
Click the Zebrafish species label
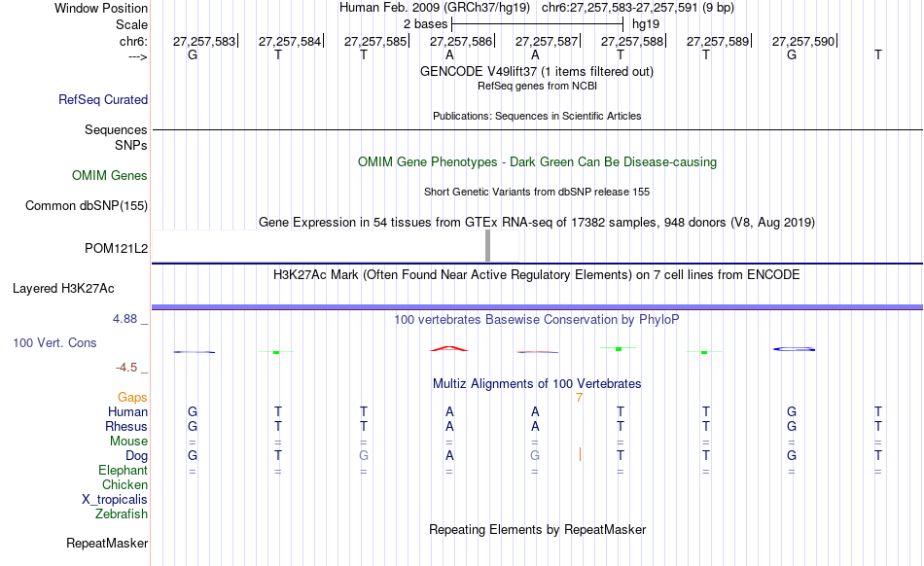[x=122, y=513]
